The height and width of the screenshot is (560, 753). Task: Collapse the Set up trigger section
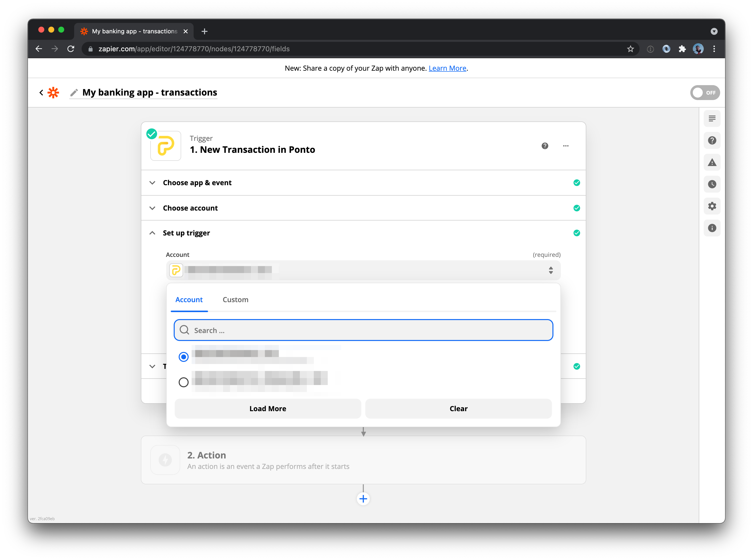186,233
